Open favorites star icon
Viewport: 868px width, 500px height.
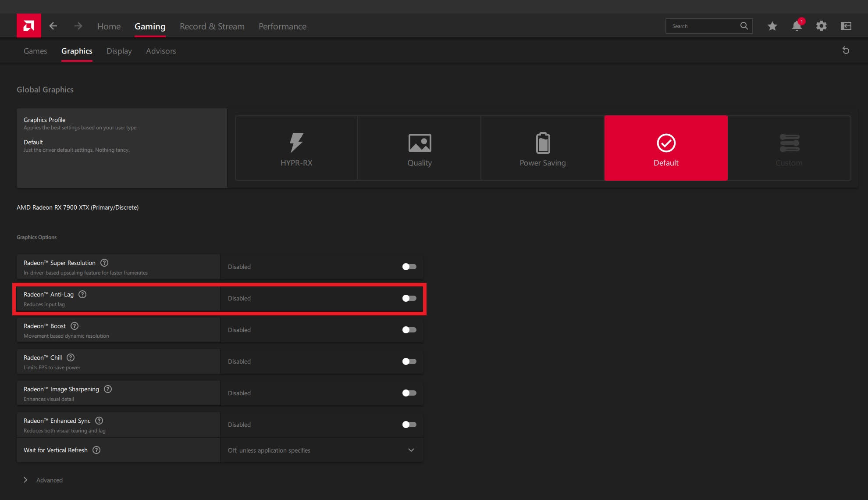pyautogui.click(x=772, y=26)
